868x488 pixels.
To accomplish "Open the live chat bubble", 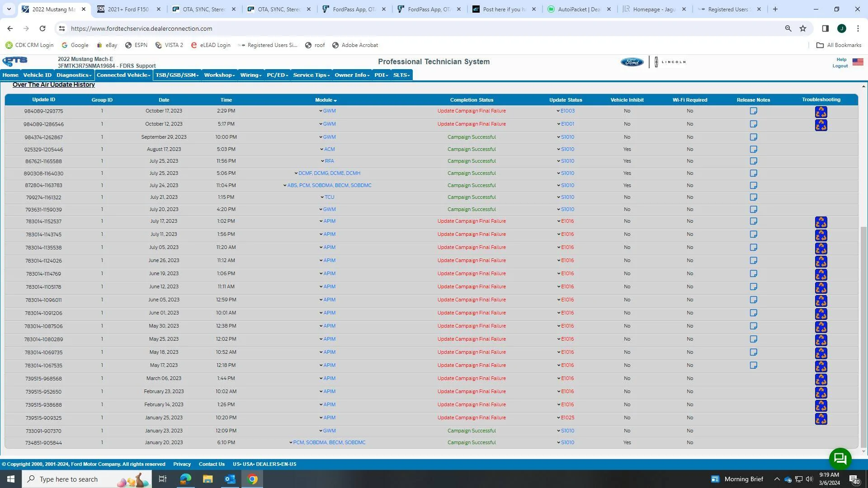I will coord(840,459).
